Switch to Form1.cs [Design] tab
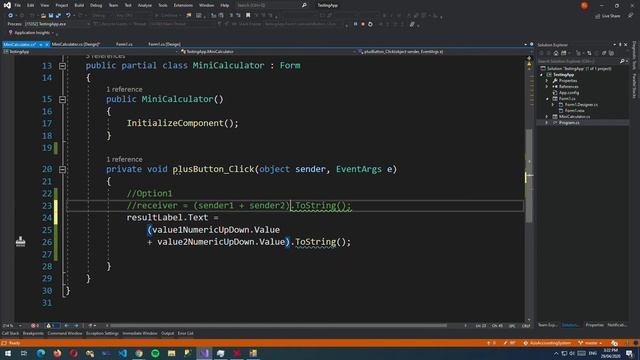The image size is (640, 360). (164, 44)
